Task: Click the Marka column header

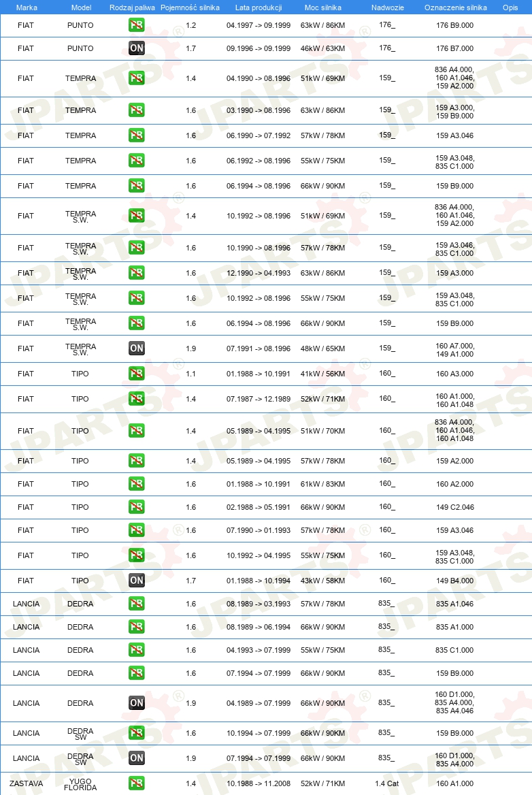Action: click(x=27, y=7)
